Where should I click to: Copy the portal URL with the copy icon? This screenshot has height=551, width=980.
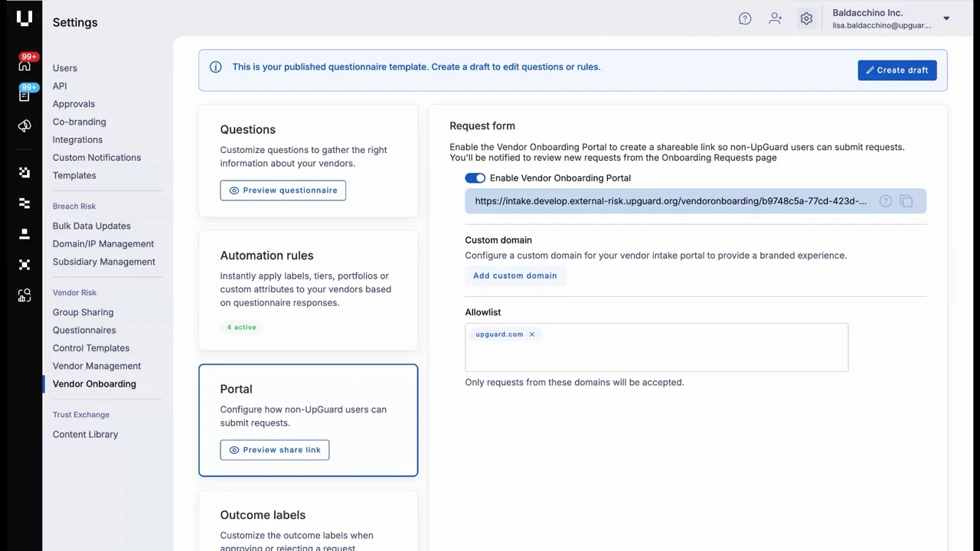pos(906,201)
